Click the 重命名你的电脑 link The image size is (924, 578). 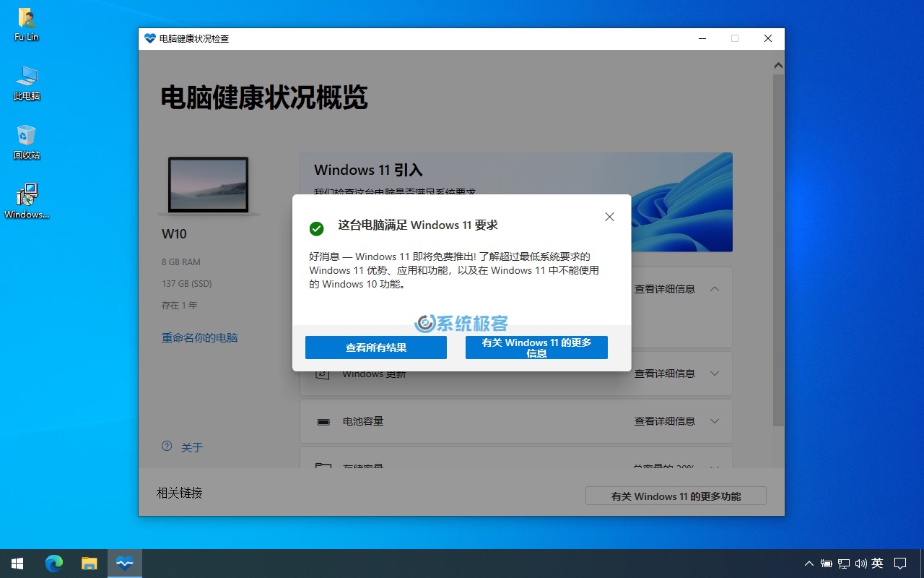200,337
